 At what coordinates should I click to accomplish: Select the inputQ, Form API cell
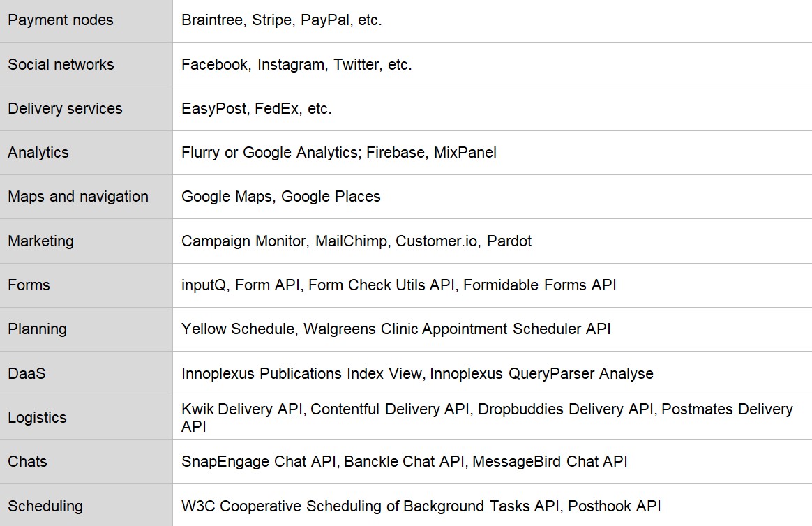click(x=398, y=285)
